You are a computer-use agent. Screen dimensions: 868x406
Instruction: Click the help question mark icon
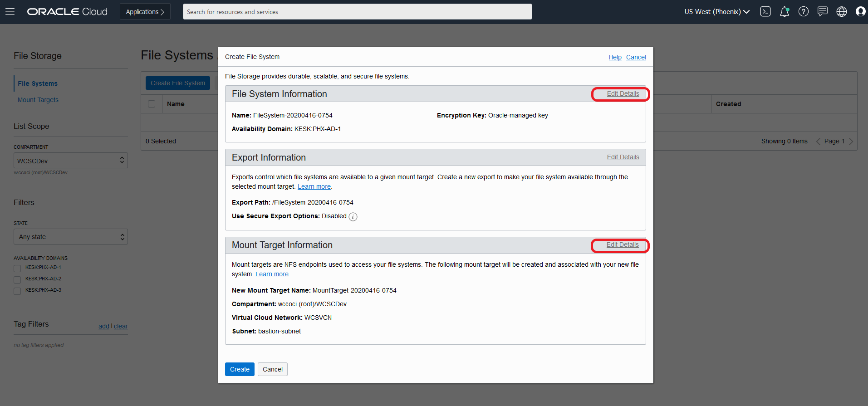(x=804, y=12)
